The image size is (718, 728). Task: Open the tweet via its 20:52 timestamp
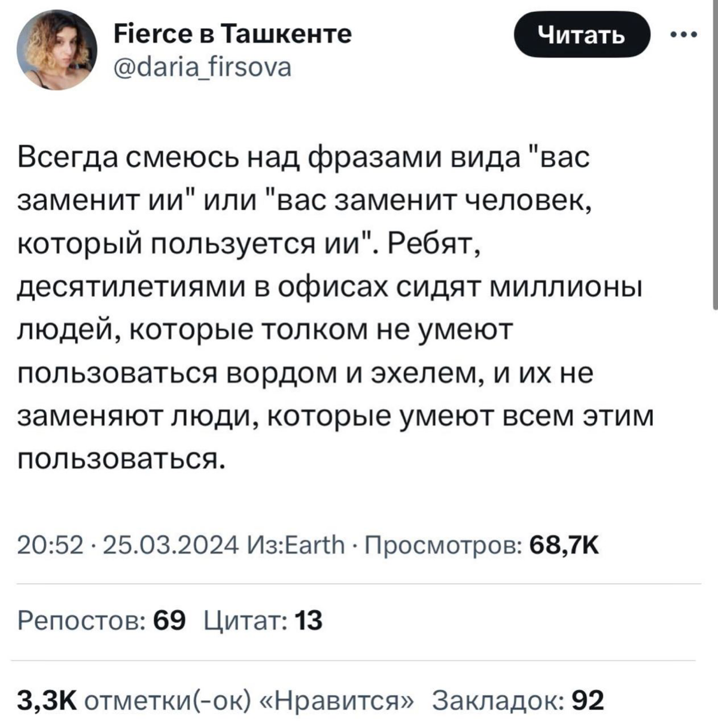[x=50, y=544]
